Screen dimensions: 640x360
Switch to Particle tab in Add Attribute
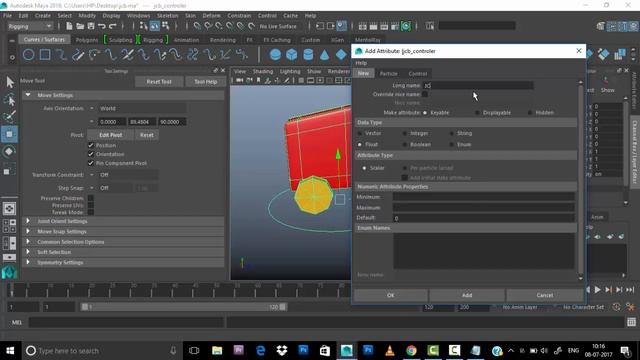[x=389, y=74]
